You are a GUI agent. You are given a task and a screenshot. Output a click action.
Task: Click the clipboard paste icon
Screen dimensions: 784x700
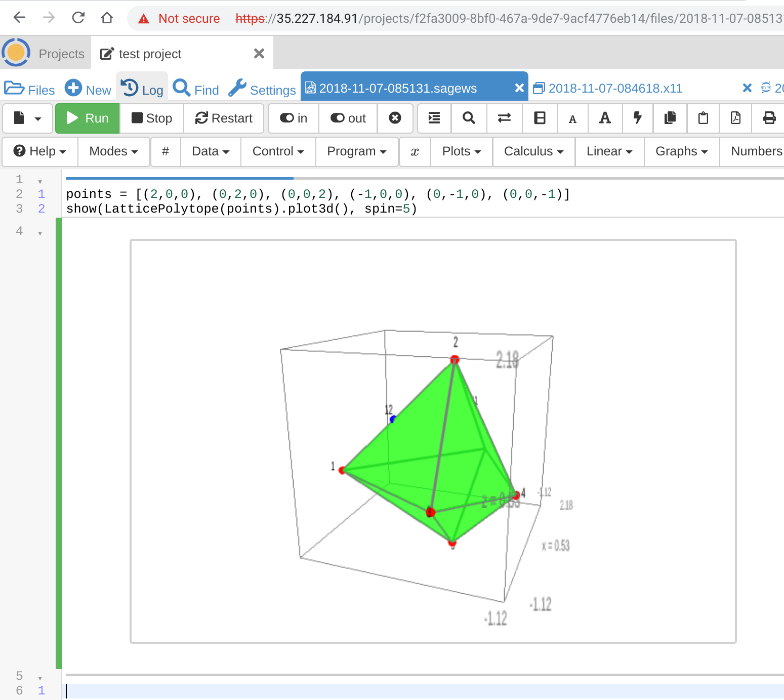(x=703, y=118)
